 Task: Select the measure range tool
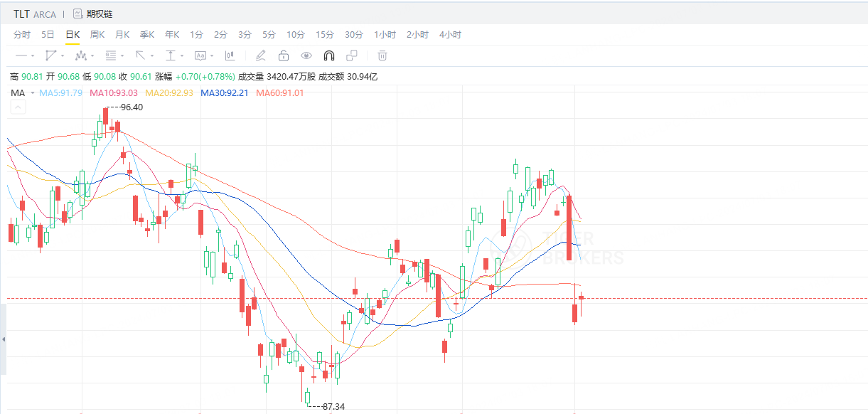[x=171, y=55]
